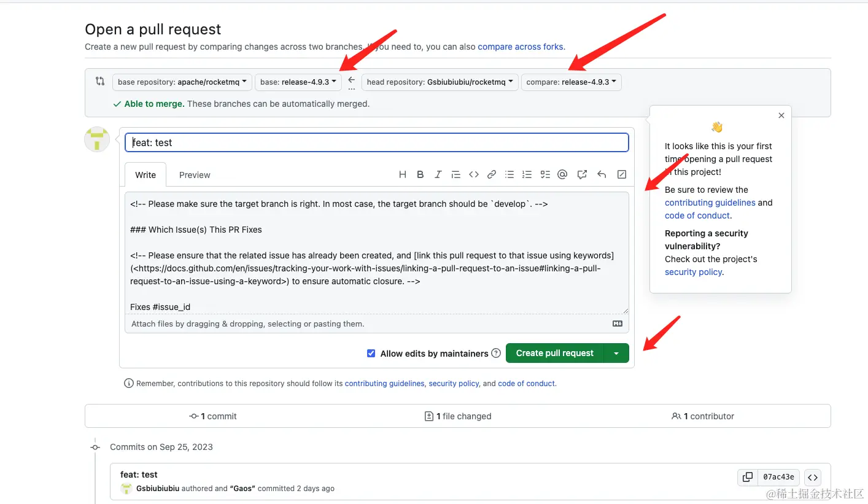The height and width of the screenshot is (504, 868).
Task: Open security policy link in the reminder line
Action: (454, 383)
